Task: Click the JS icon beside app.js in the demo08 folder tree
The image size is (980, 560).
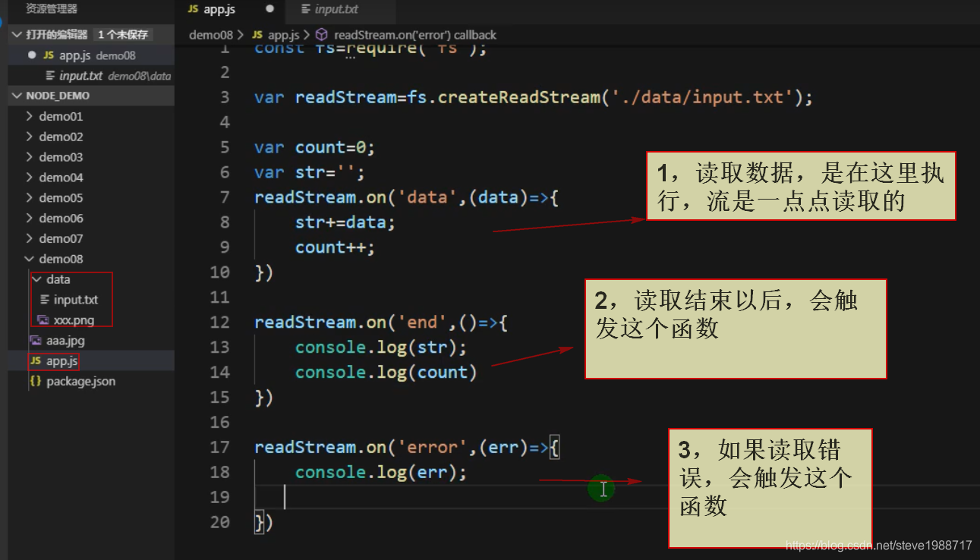Action: click(35, 361)
